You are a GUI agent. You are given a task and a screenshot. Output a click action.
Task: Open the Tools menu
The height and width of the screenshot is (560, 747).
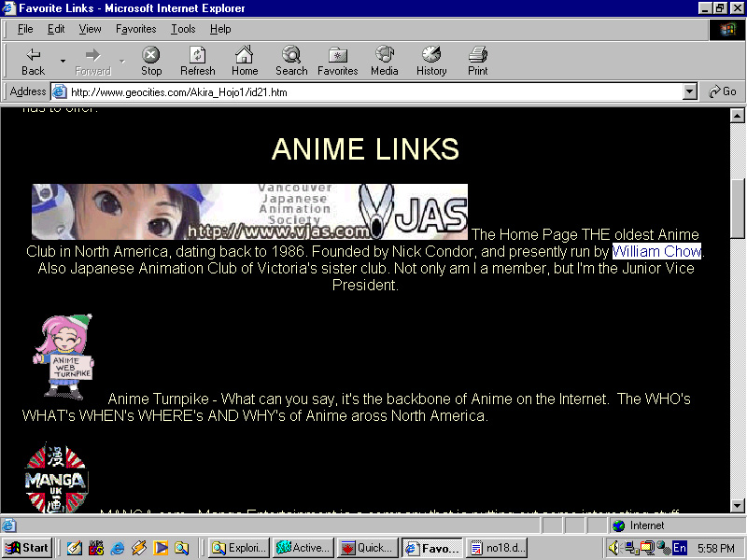(x=183, y=29)
